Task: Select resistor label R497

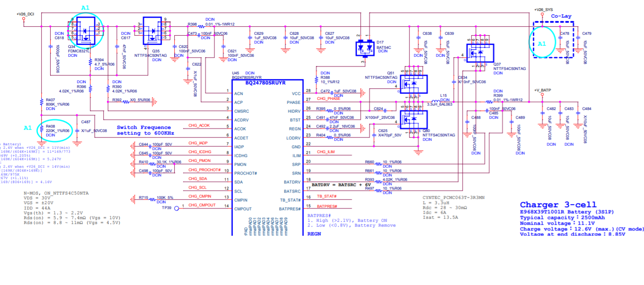Action: (370, 188)
